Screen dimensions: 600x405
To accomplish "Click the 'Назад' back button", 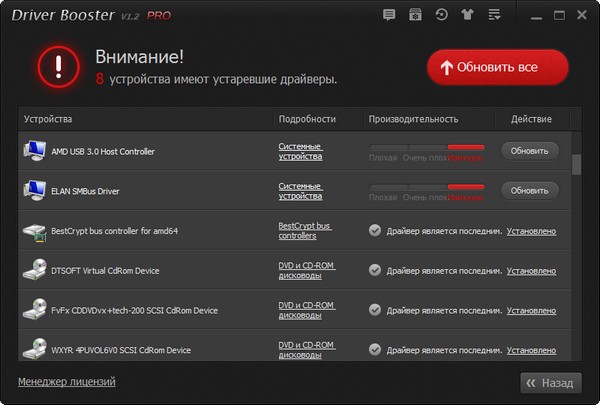I will [x=550, y=383].
